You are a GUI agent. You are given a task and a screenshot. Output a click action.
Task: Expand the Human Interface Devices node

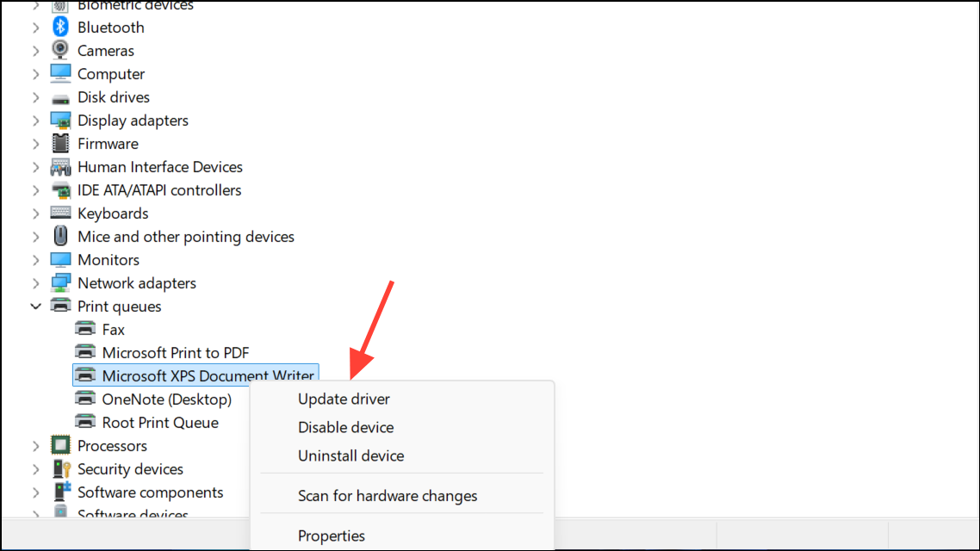pos(35,167)
